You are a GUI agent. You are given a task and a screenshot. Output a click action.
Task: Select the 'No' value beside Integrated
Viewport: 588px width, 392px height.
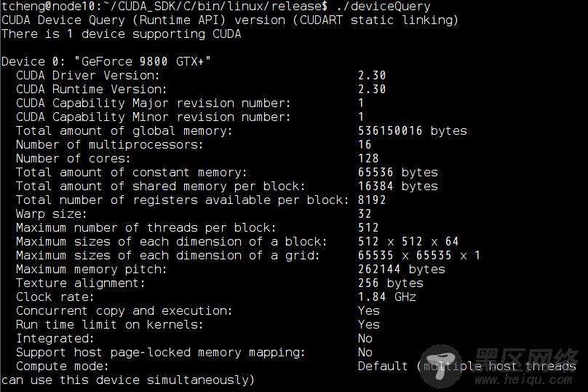365,339
